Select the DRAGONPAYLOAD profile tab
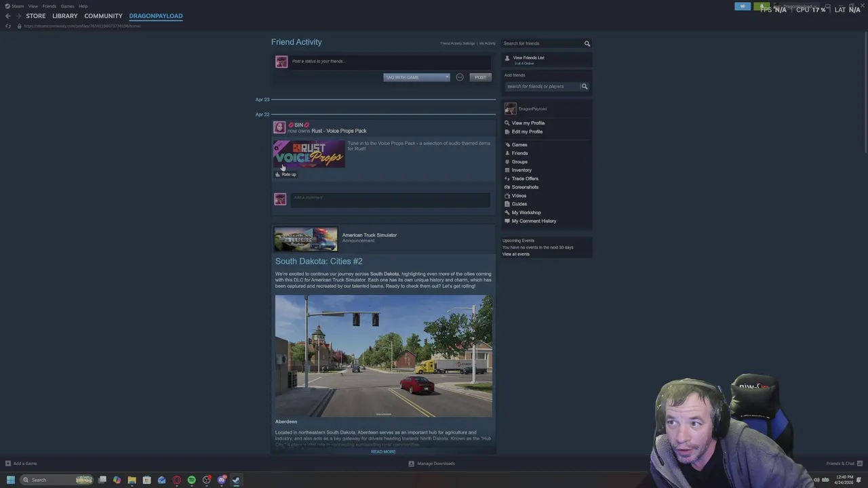This screenshot has height=488, width=868. 156,16
